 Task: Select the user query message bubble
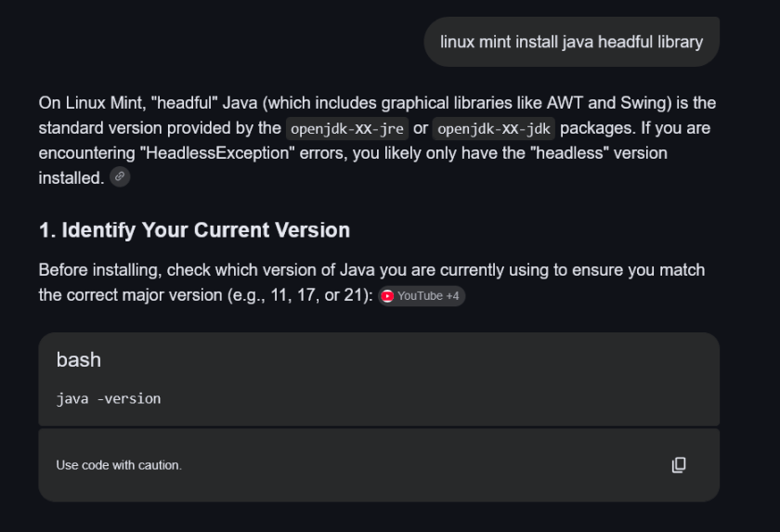(571, 42)
